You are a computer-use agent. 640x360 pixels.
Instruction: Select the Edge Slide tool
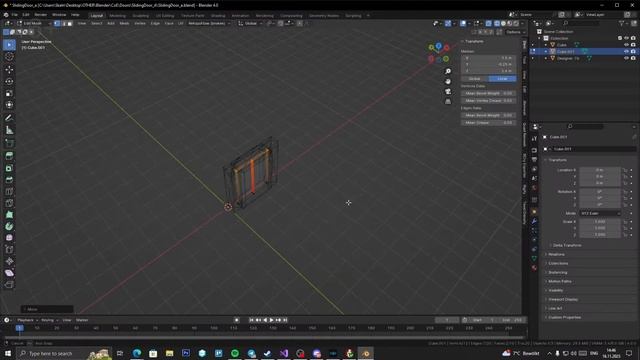[9, 249]
